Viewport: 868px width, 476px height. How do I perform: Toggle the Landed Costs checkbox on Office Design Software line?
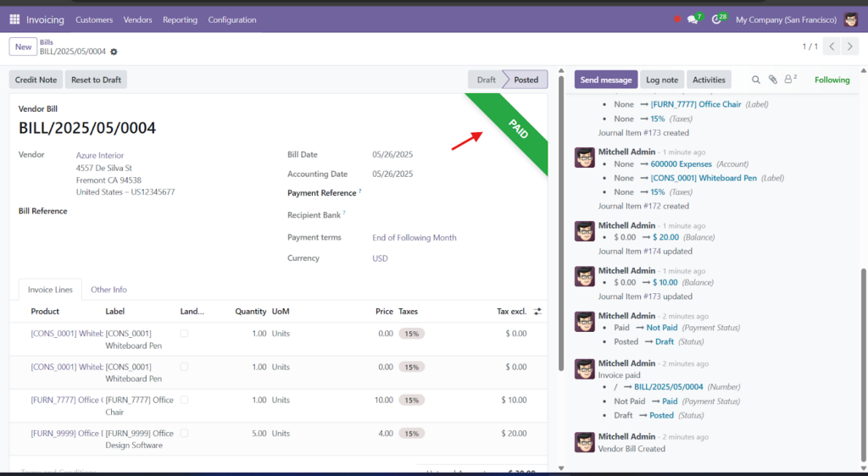184,434
